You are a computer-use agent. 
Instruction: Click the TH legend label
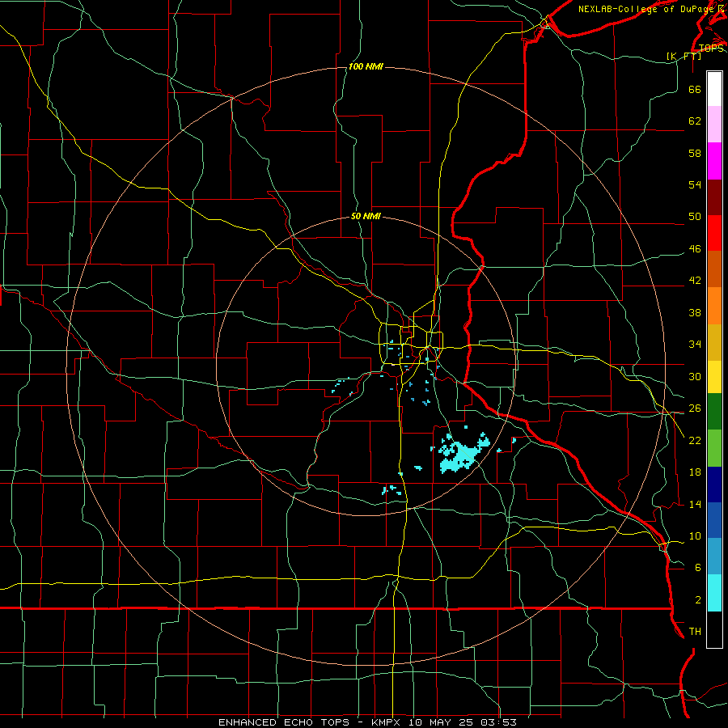[x=695, y=632]
